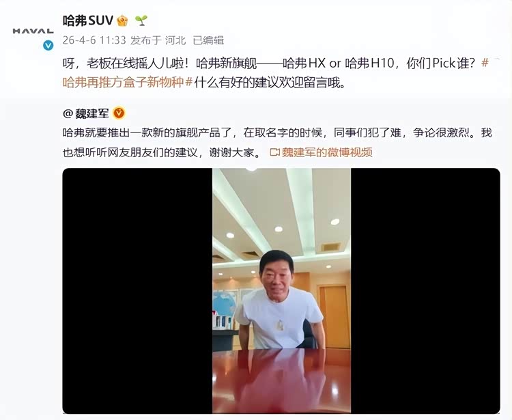The height and width of the screenshot is (420, 512).
Task: Click the 26-4-6 11:33 post timestamp
Action: tap(94, 40)
